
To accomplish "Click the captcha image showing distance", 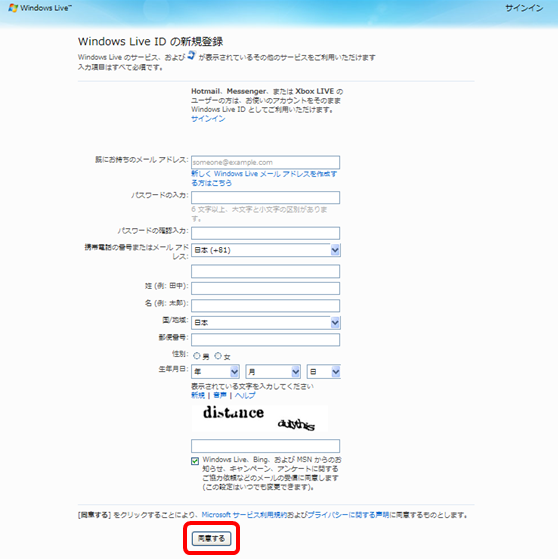I will [259, 418].
